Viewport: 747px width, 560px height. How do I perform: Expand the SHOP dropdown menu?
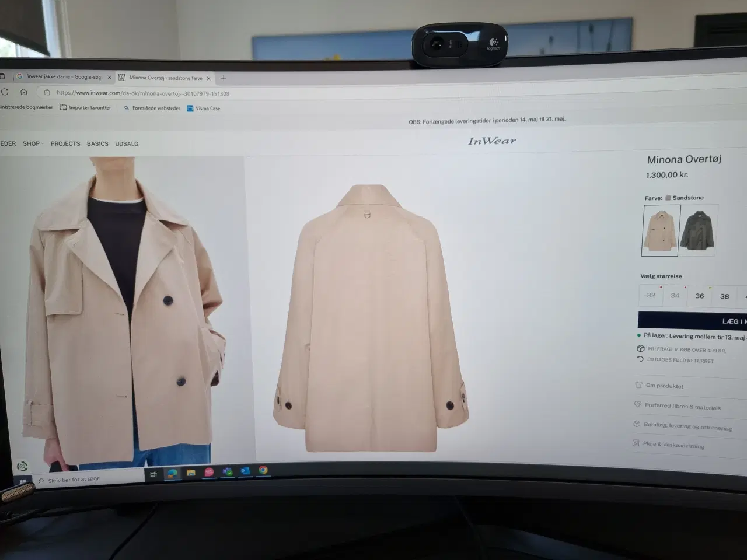(33, 143)
